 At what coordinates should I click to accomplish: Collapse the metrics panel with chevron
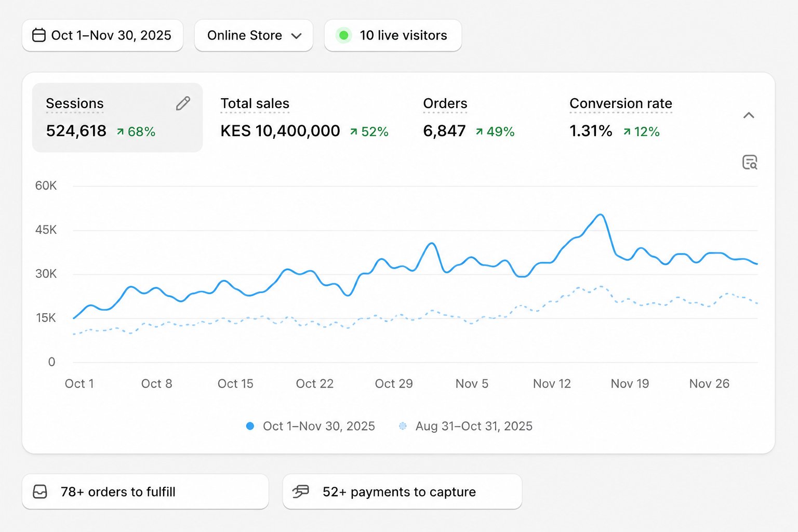click(749, 115)
